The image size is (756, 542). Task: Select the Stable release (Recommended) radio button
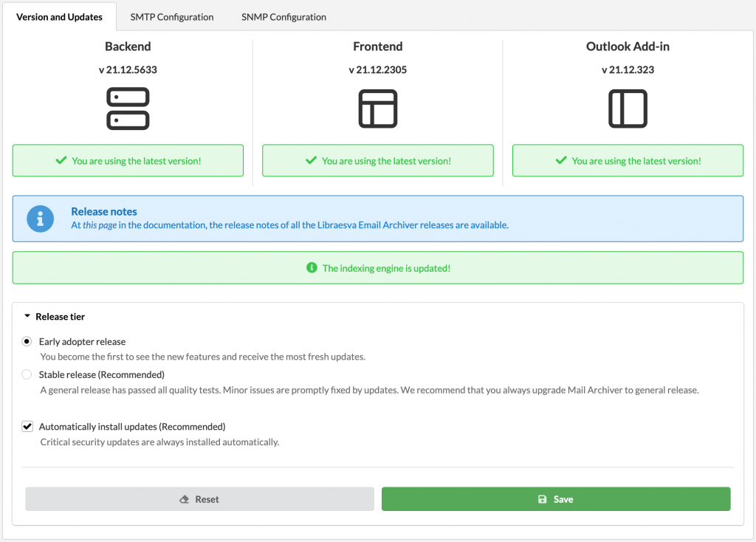tap(27, 374)
